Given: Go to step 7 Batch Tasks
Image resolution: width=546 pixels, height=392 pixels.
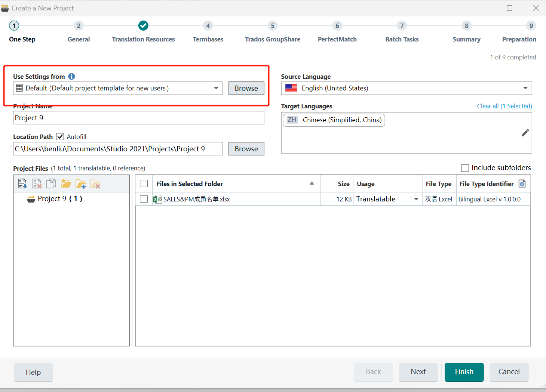Looking at the screenshot, I should 402,26.
